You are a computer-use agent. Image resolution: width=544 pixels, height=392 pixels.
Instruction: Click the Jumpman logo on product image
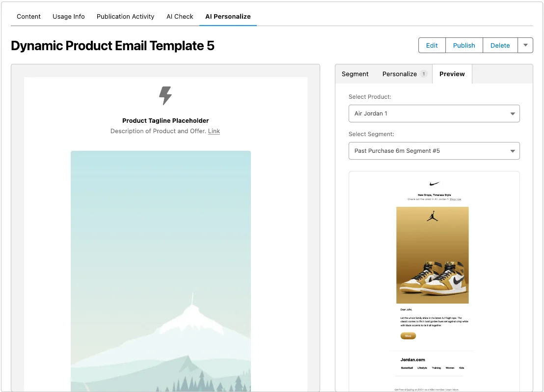[432, 217]
